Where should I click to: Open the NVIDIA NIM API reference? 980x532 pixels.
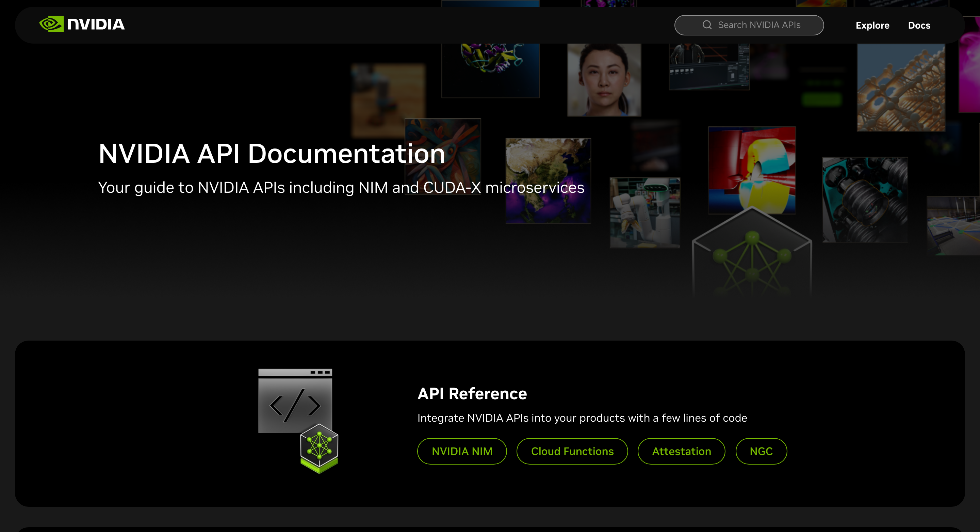[462, 451]
